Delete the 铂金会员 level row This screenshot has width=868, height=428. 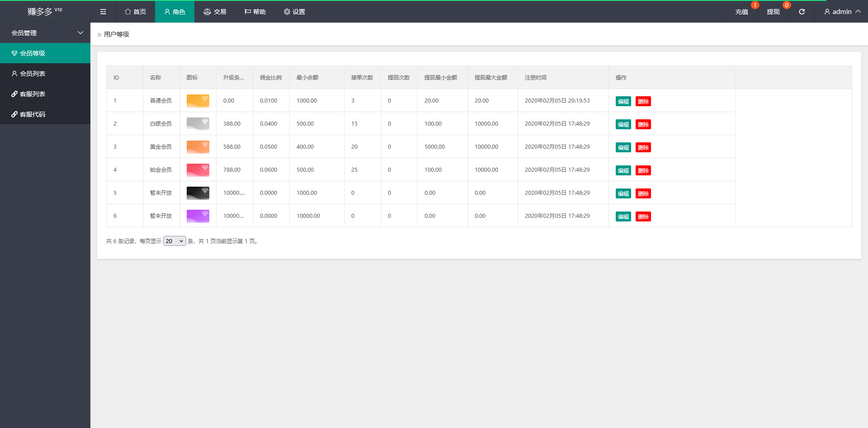[x=643, y=170]
